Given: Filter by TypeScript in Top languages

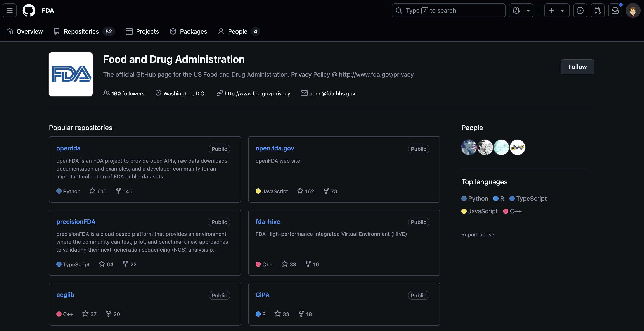Looking at the screenshot, I should pyautogui.click(x=528, y=199).
